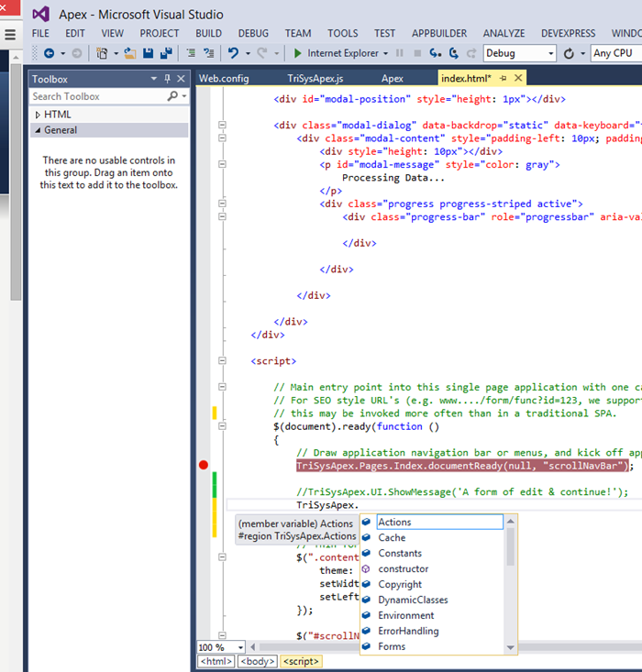Click inside the Search Toolbox input field

(98, 96)
